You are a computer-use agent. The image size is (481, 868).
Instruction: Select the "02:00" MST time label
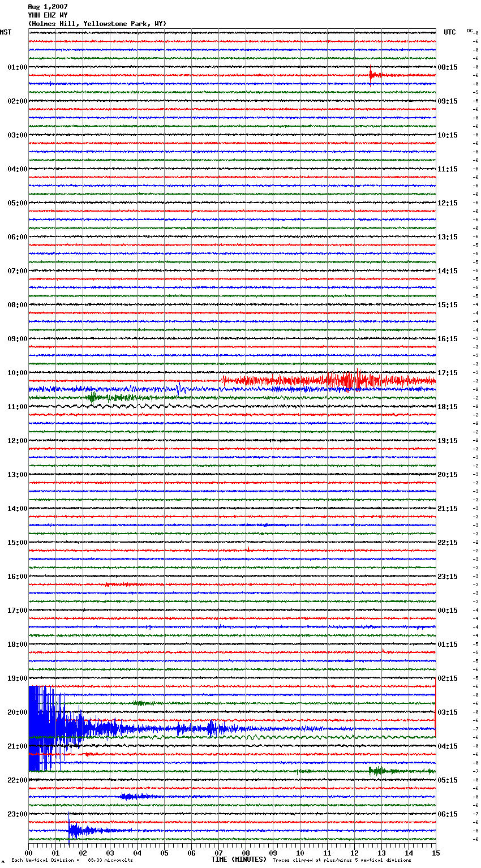(x=18, y=101)
